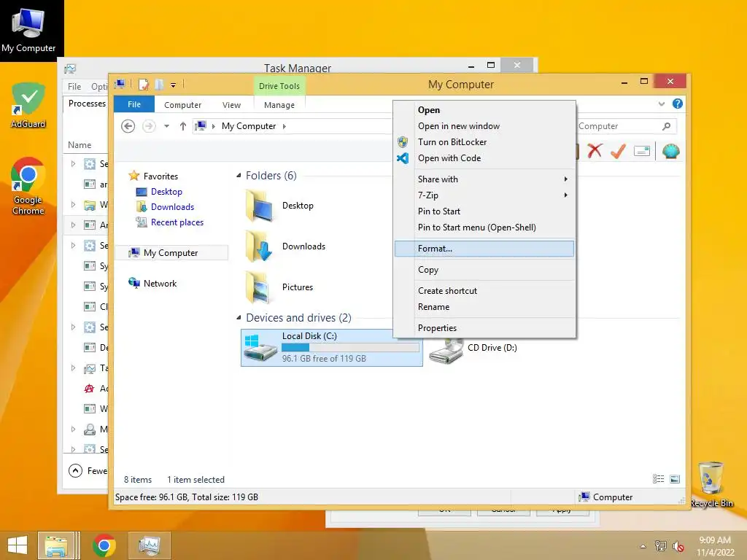
Task: Open Properties from the context menu
Action: [484, 328]
